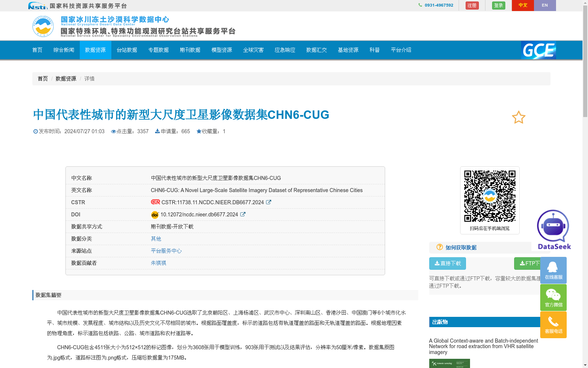
Task: Click 客服电话 phone support widget
Action: click(x=553, y=325)
